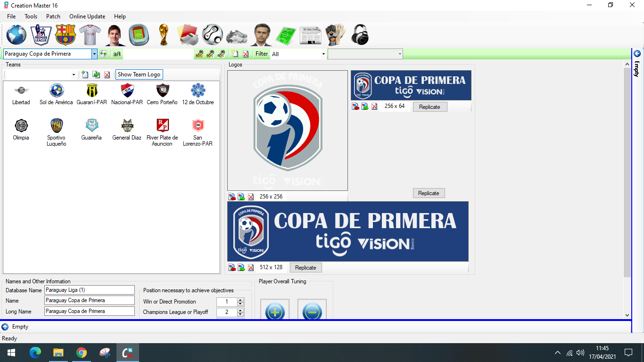Select the River Plate de Asuncion team
The height and width of the screenshot is (362, 644).
click(x=162, y=132)
